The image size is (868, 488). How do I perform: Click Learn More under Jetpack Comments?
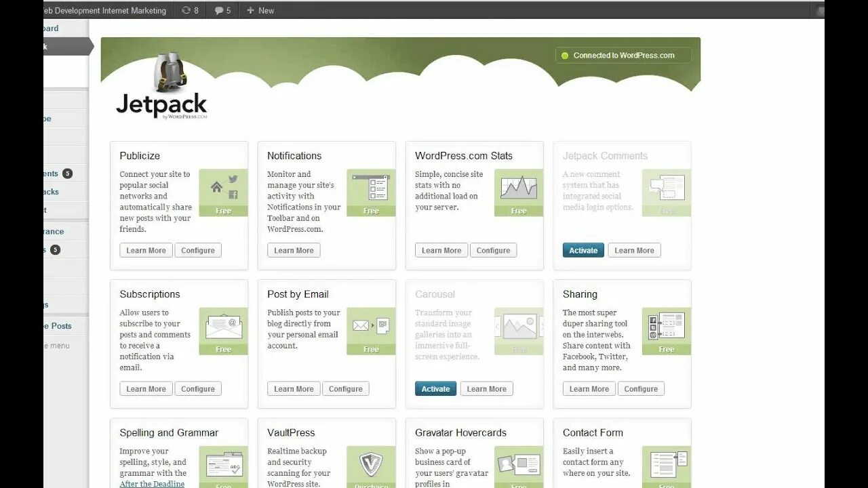[x=634, y=250]
